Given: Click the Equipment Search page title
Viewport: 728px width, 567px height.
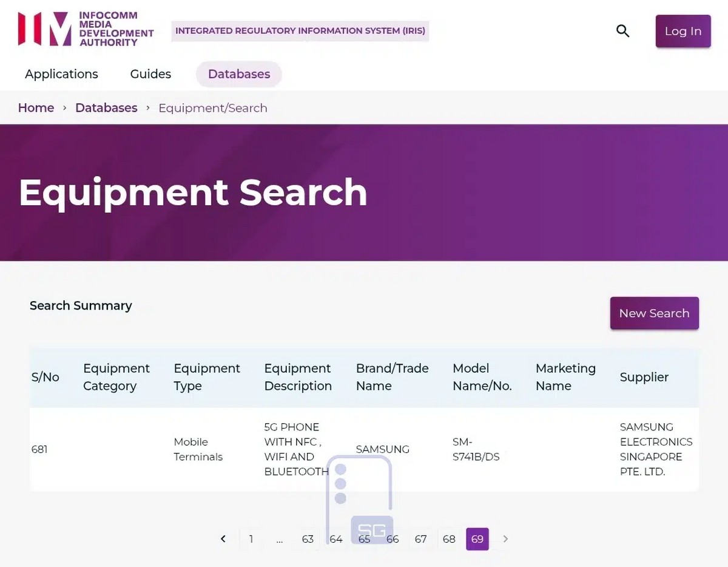Looking at the screenshot, I should pos(193,192).
